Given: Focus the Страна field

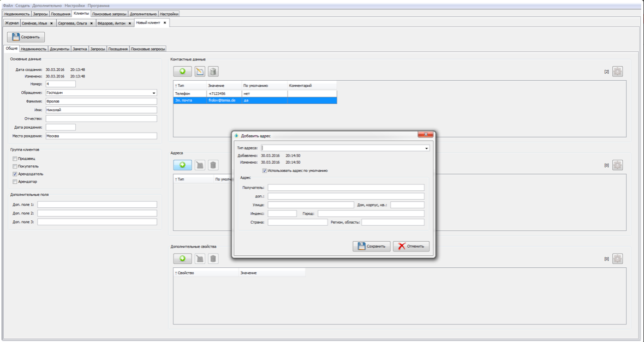Looking at the screenshot, I should click(298, 222).
